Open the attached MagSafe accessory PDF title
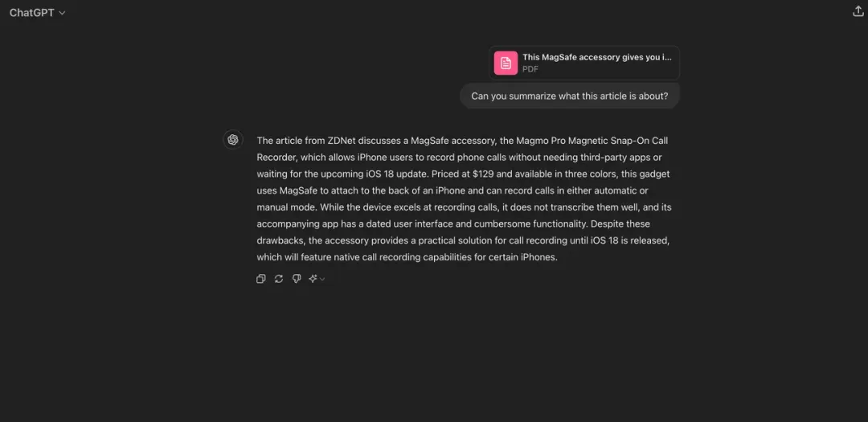 [596, 57]
